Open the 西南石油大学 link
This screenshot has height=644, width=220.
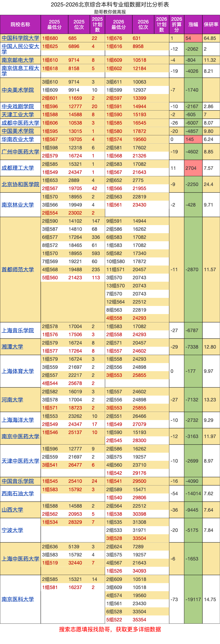click(18, 493)
